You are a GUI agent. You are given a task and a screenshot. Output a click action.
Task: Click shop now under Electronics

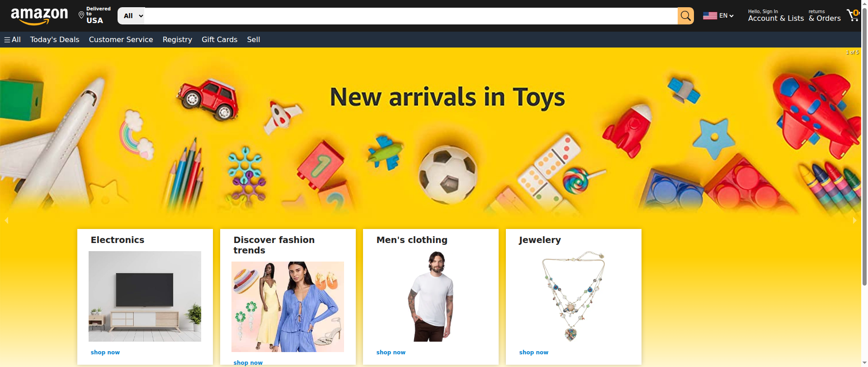[x=105, y=353]
